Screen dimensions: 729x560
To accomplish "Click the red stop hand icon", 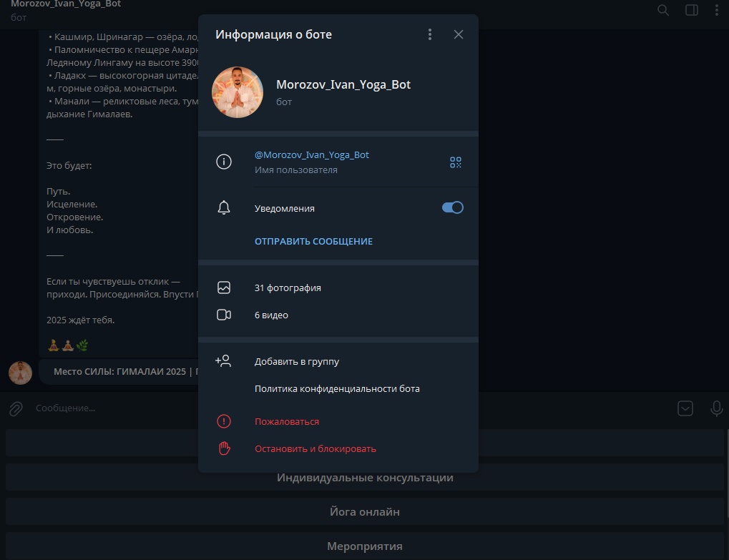I will click(x=224, y=448).
